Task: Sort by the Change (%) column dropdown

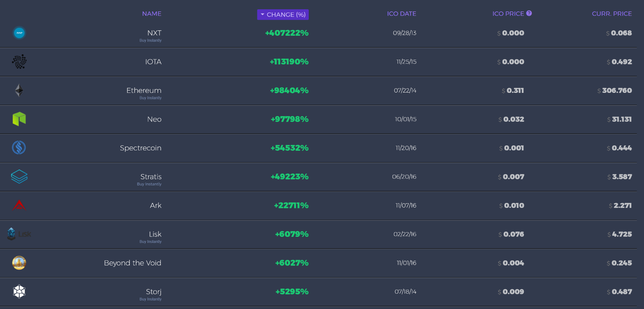Action: 283,15
